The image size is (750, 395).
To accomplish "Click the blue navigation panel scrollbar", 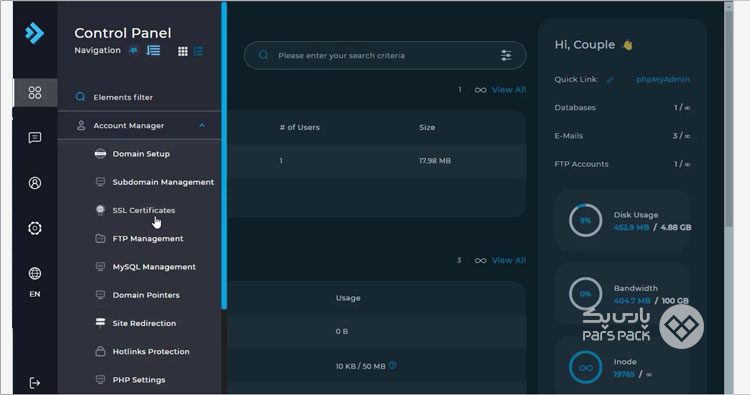I will (224, 155).
